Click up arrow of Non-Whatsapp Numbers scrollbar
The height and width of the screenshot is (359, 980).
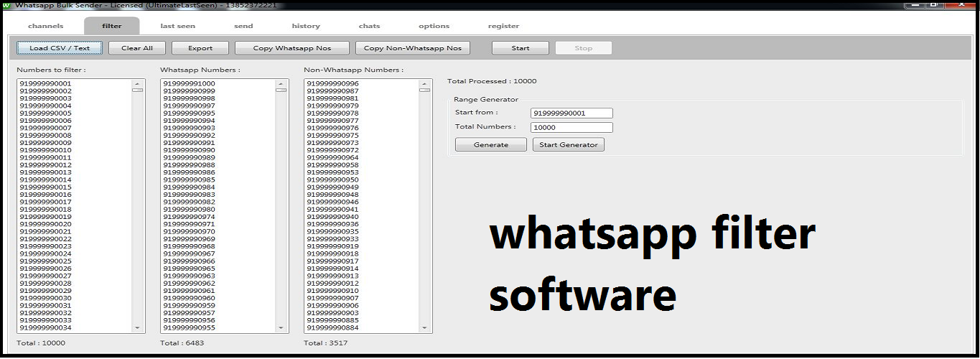tap(424, 83)
